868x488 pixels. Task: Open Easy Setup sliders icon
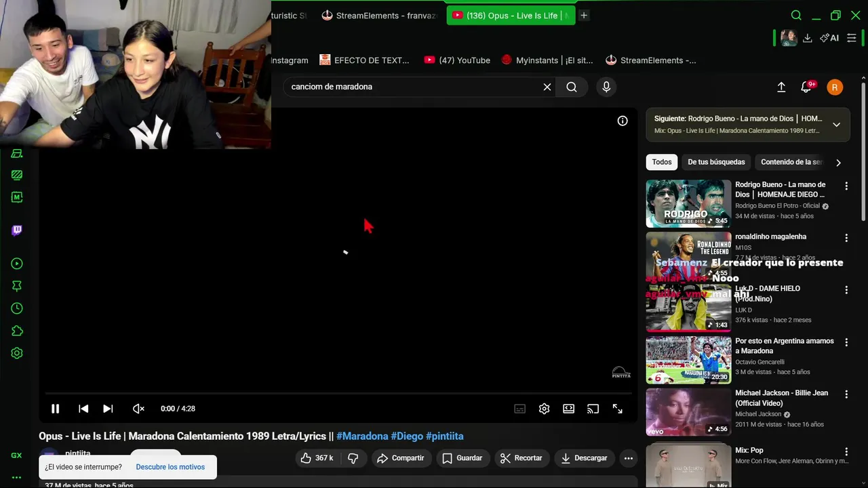852,38
